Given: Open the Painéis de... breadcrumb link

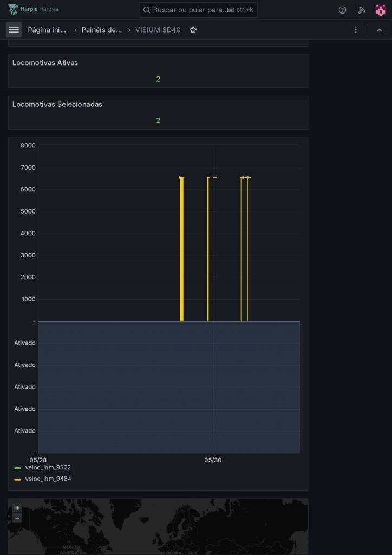Looking at the screenshot, I should (102, 30).
